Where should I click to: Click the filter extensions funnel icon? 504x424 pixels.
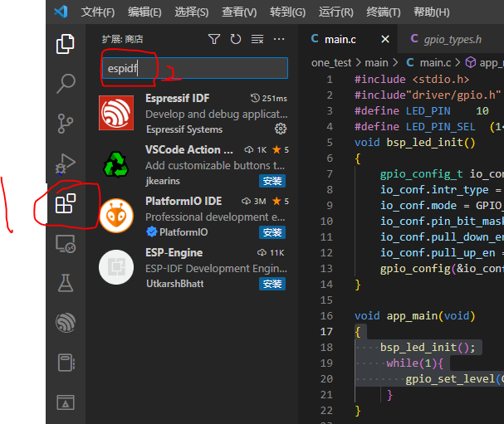214,39
